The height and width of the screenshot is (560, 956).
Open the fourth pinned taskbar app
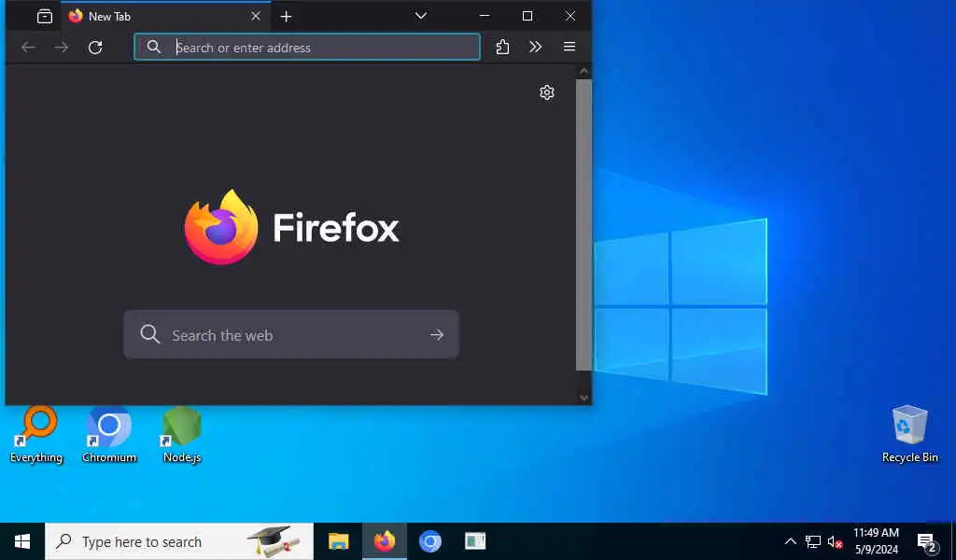click(x=475, y=541)
